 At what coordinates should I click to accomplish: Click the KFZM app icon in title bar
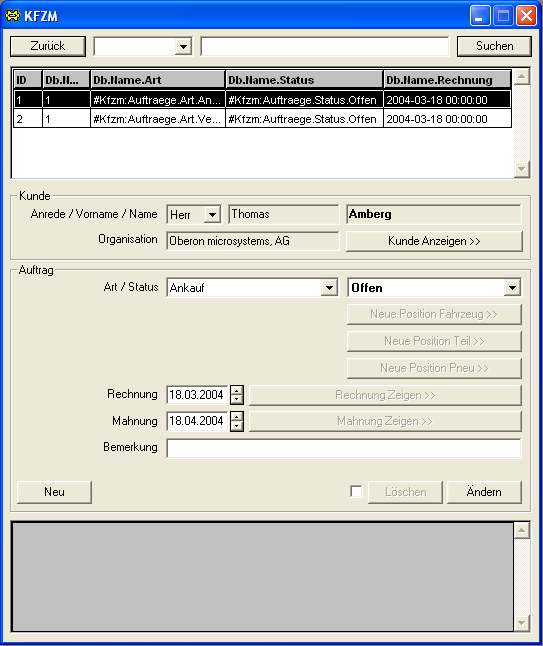point(12,16)
